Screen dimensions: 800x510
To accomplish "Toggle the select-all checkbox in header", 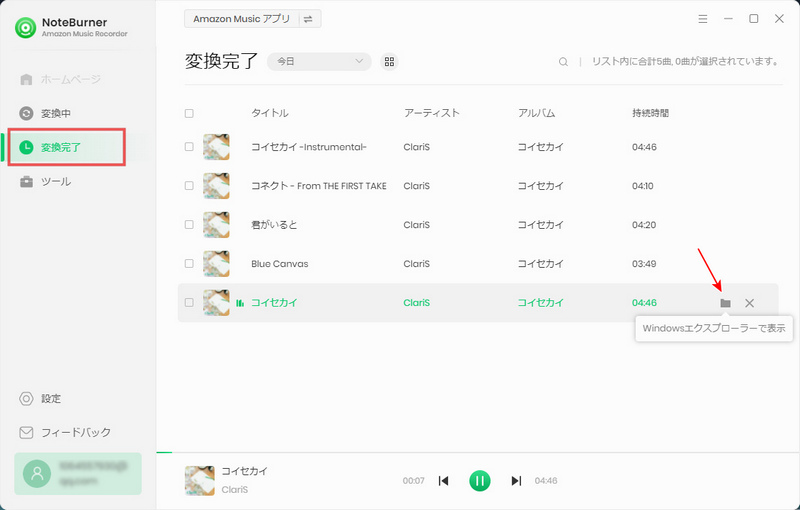I will click(x=189, y=113).
